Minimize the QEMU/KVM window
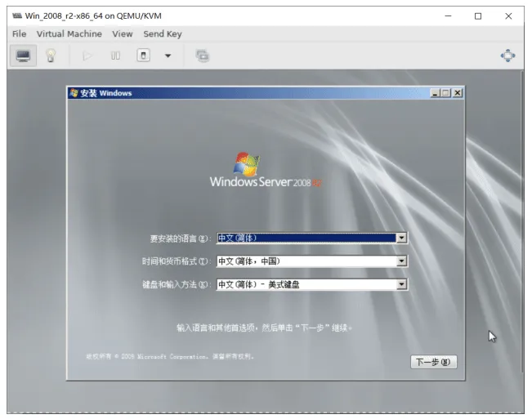This screenshot has height=419, width=532. [x=448, y=16]
